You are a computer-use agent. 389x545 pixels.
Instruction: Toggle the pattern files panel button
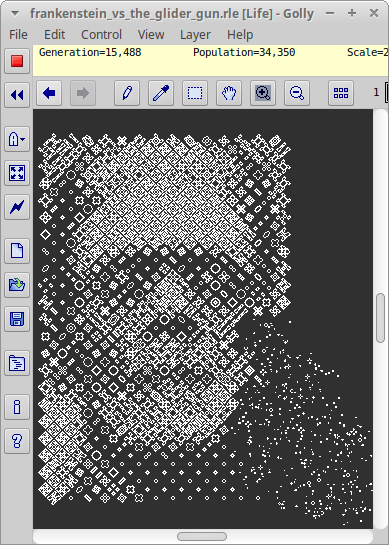coord(17,363)
